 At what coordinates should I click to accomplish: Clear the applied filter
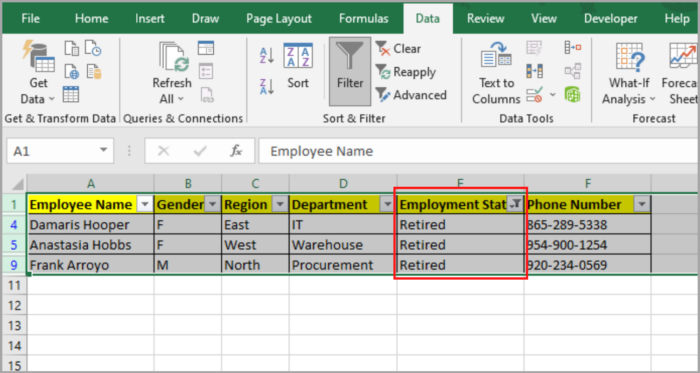pos(398,48)
